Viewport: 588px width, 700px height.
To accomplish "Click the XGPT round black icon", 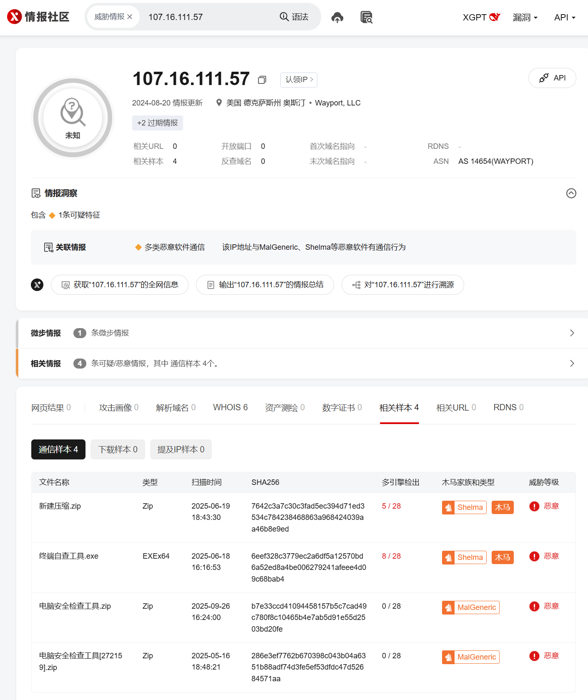I will (x=37, y=285).
